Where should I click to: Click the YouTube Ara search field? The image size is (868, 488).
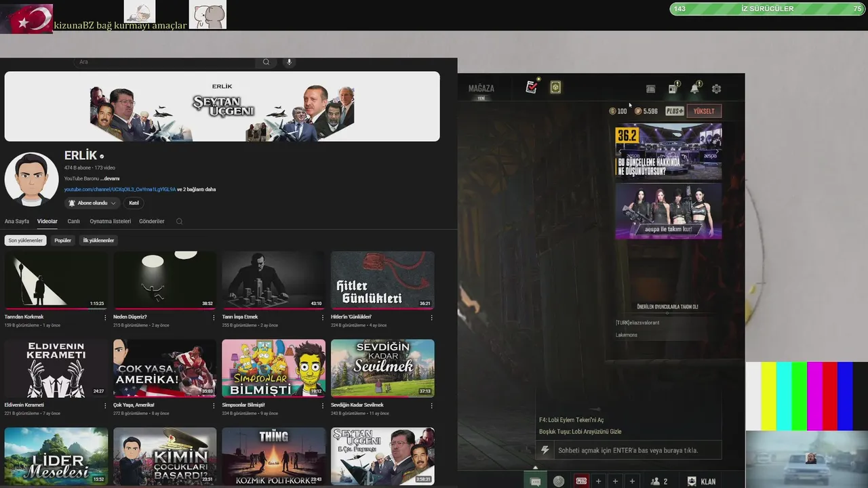(166, 62)
